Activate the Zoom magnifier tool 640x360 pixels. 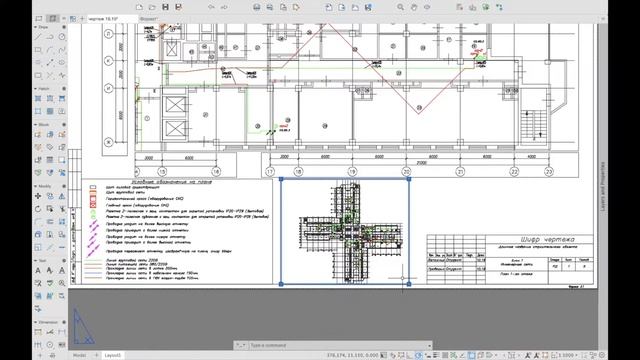tap(400, 7)
